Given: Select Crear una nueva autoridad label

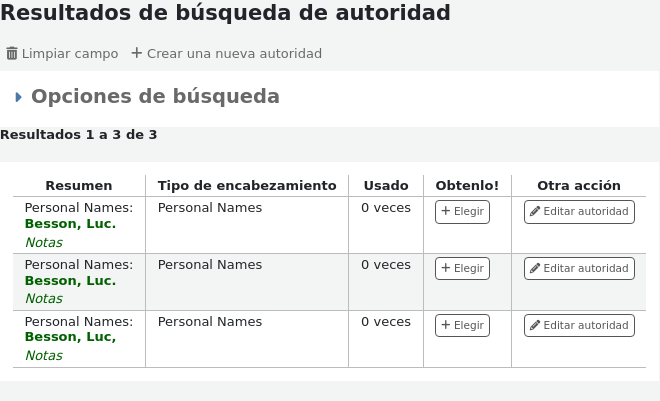Looking at the screenshot, I should (x=234, y=54).
